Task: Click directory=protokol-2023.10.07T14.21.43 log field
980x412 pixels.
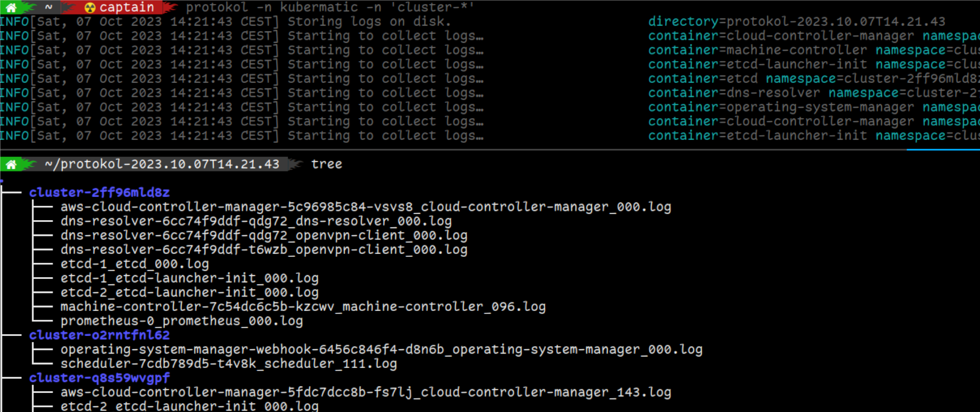Action: point(797,21)
